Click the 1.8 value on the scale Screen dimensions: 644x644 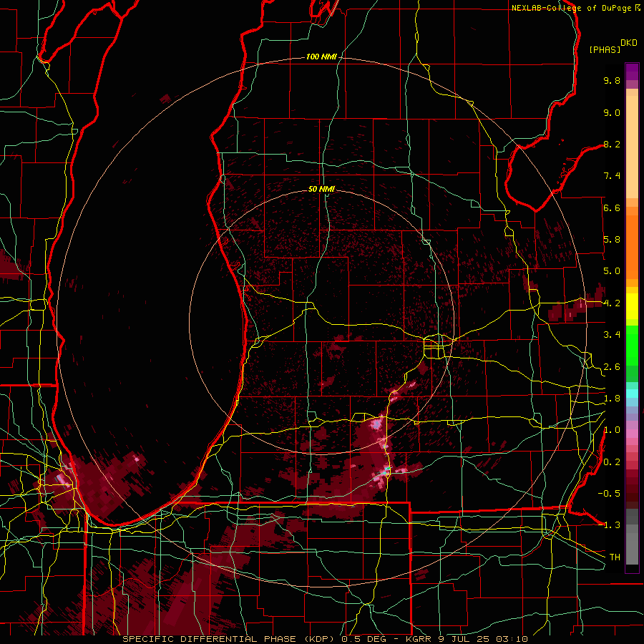point(612,399)
